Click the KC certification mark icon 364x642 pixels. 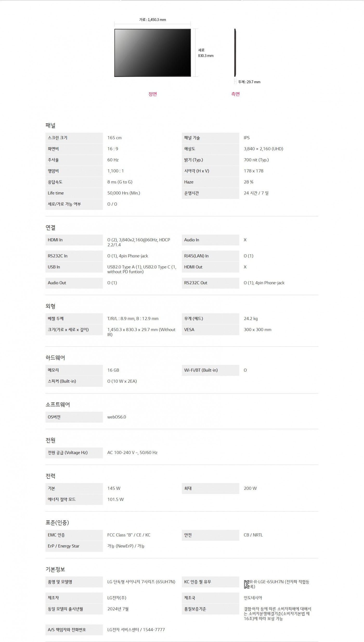(246, 584)
